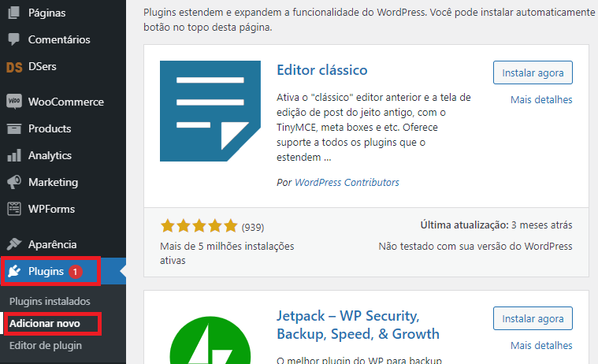Image resolution: width=598 pixels, height=364 pixels.
Task: Click the Editor clássico plugin thumbnail
Action: pyautogui.click(x=210, y=111)
